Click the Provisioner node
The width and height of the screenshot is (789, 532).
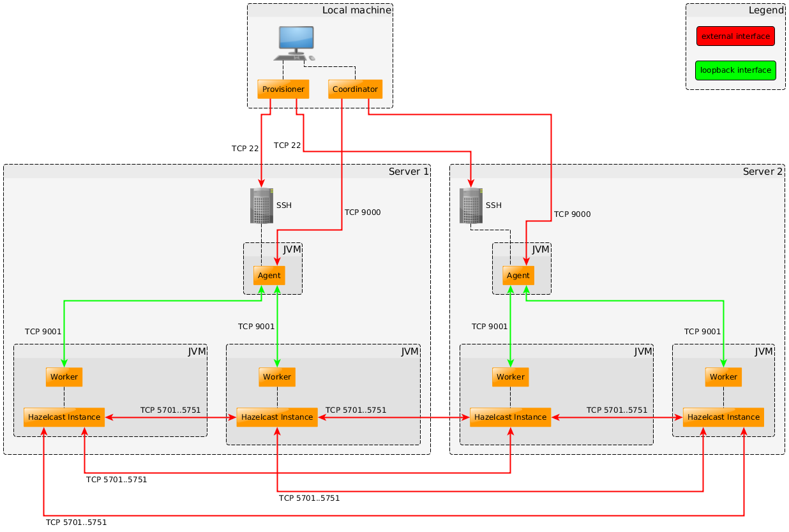click(283, 89)
